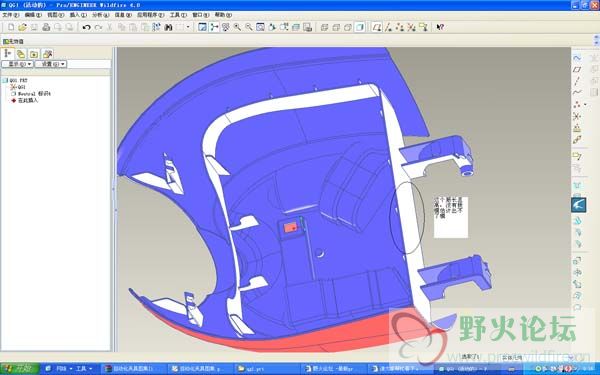Click the Open file folder icon
The width and height of the screenshot is (600, 375).
(x=23, y=27)
